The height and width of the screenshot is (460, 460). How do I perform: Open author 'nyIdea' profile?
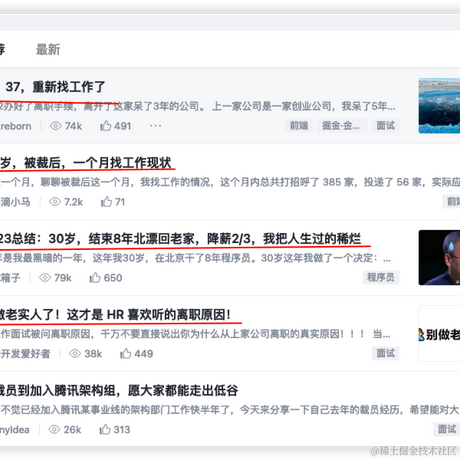(x=15, y=430)
